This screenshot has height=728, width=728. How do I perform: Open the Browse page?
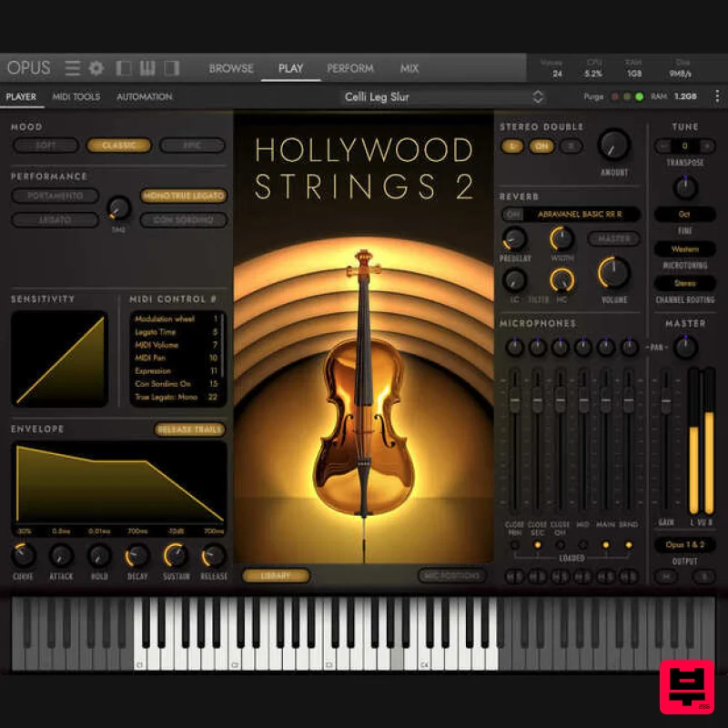tap(231, 68)
